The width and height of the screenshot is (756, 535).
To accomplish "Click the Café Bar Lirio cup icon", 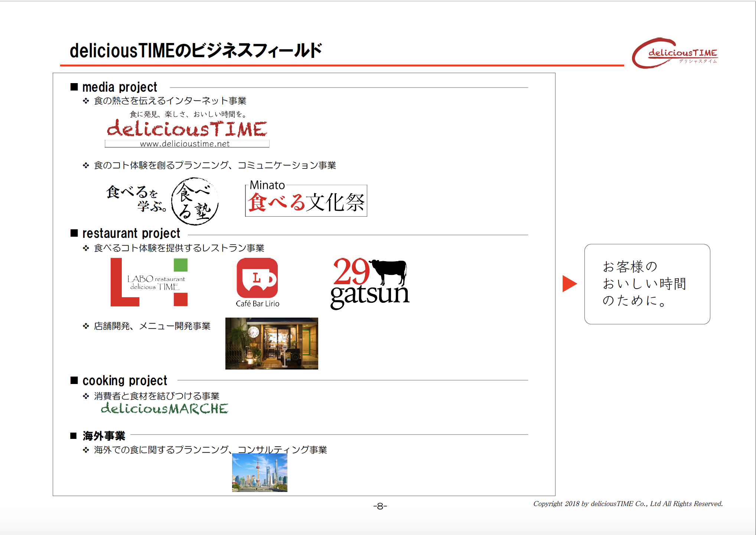I will pyautogui.click(x=257, y=278).
